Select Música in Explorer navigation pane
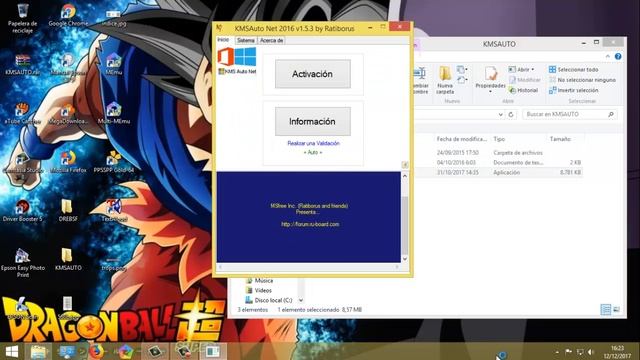This screenshot has width=640, height=360. (x=260, y=281)
